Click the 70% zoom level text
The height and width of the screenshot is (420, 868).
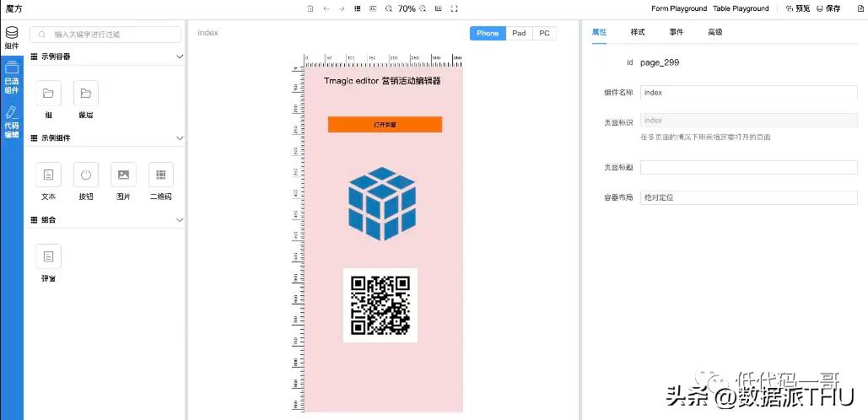point(407,8)
